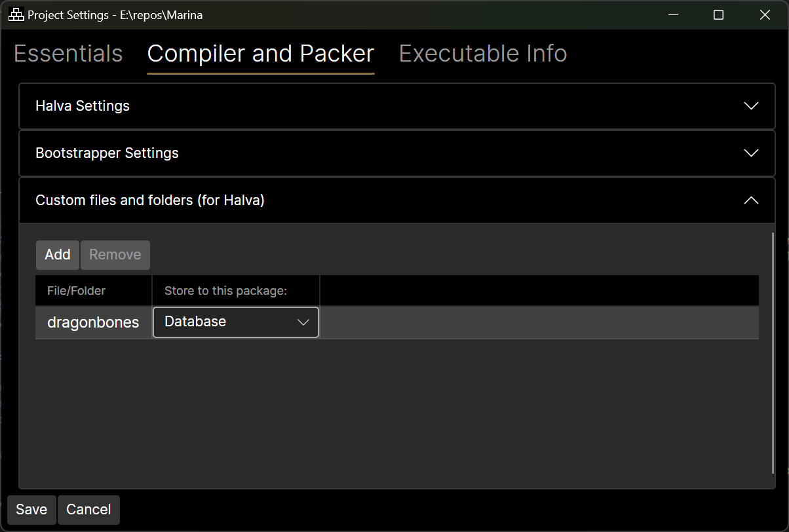Click the Database dropdown arrow icon

303,322
